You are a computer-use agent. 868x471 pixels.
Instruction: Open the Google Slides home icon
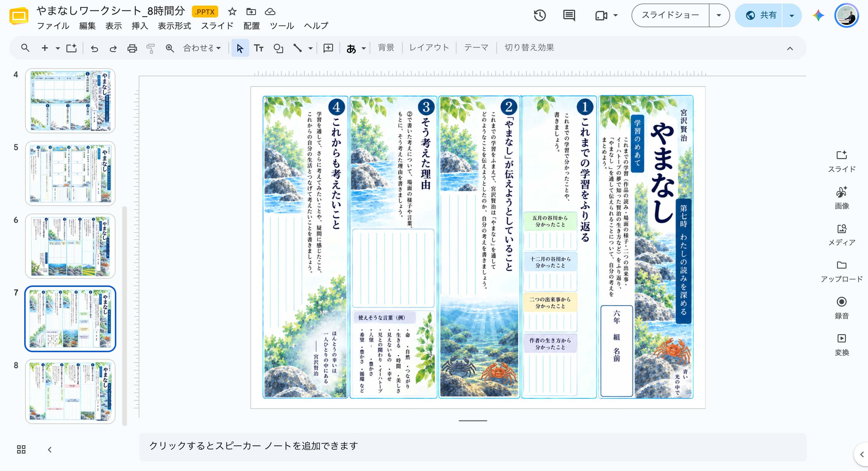click(19, 16)
